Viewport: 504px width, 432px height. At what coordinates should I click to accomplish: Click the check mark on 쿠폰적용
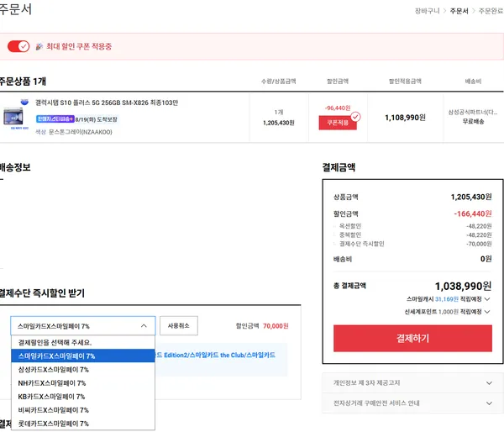(355, 117)
